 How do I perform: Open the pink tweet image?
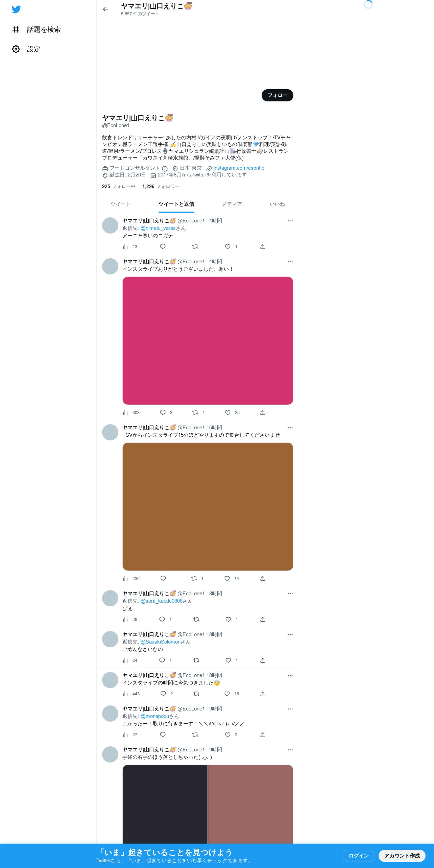click(208, 341)
